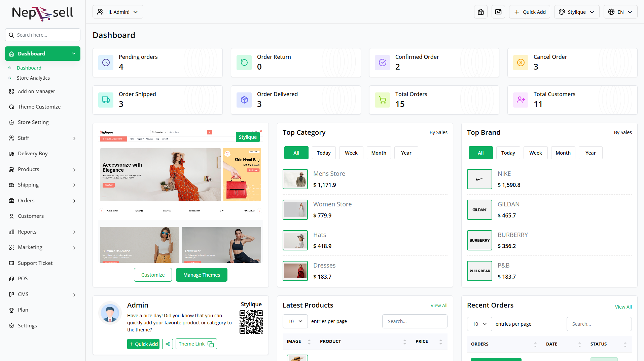This screenshot has width=644, height=361.
Task: Open Settings in sidebar
Action: [x=43, y=326]
